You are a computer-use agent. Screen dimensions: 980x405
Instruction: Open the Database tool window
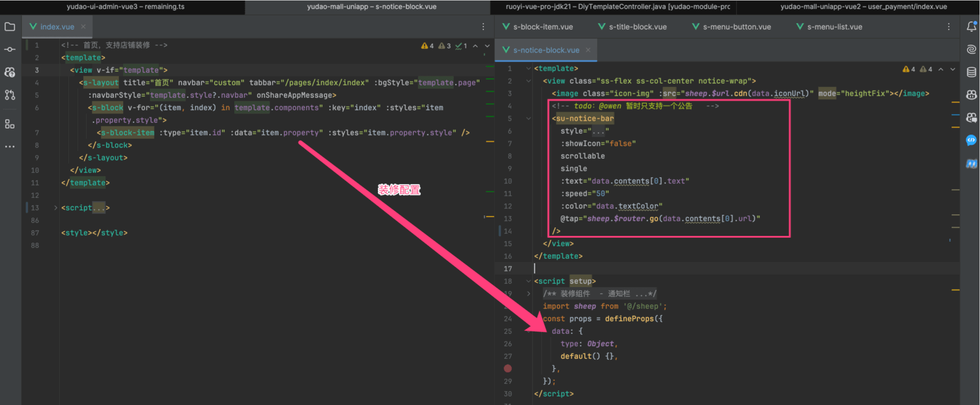[971, 72]
